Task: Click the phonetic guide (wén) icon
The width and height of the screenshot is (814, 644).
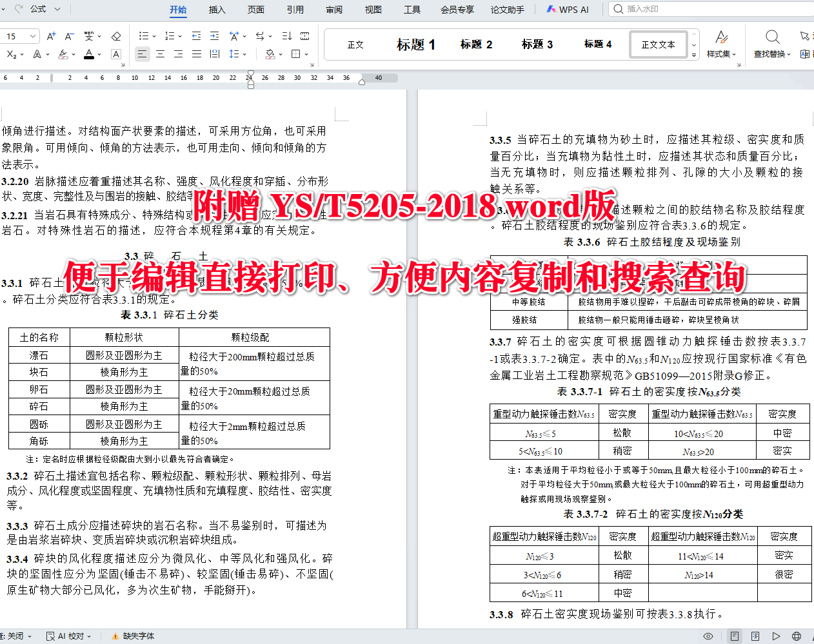Action: pos(88,36)
